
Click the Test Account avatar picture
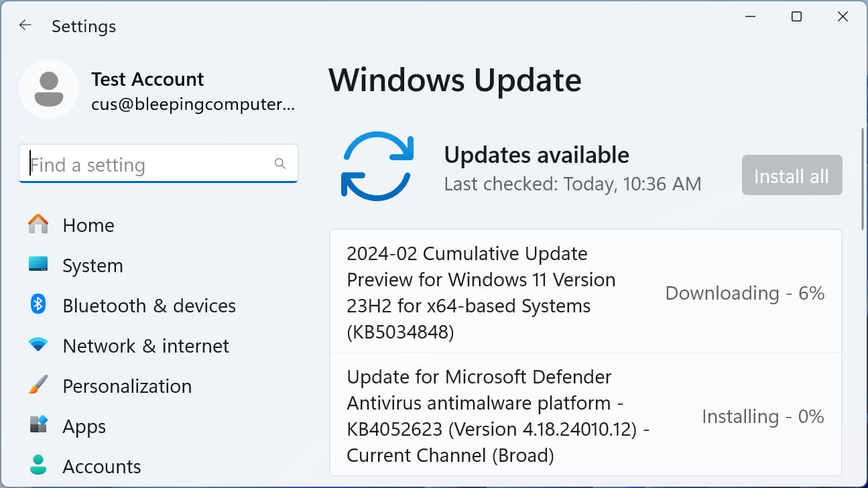[x=49, y=89]
